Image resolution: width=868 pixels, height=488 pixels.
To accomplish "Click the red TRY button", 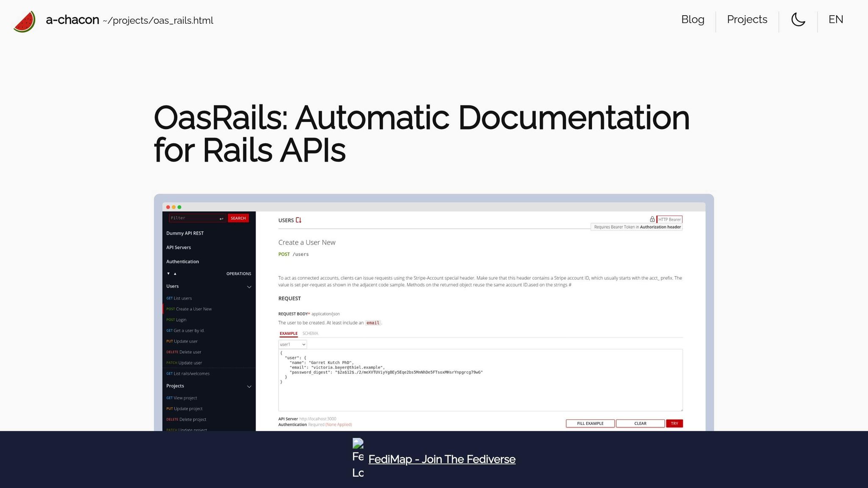I will tap(674, 423).
